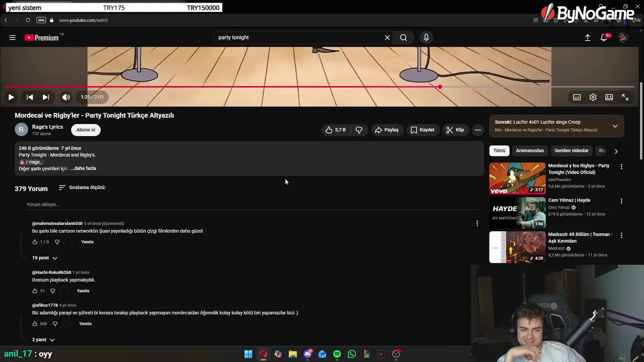The width and height of the screenshot is (644, 362).
Task: Reply to Hachi-Roku86268's comment
Action: click(83, 291)
